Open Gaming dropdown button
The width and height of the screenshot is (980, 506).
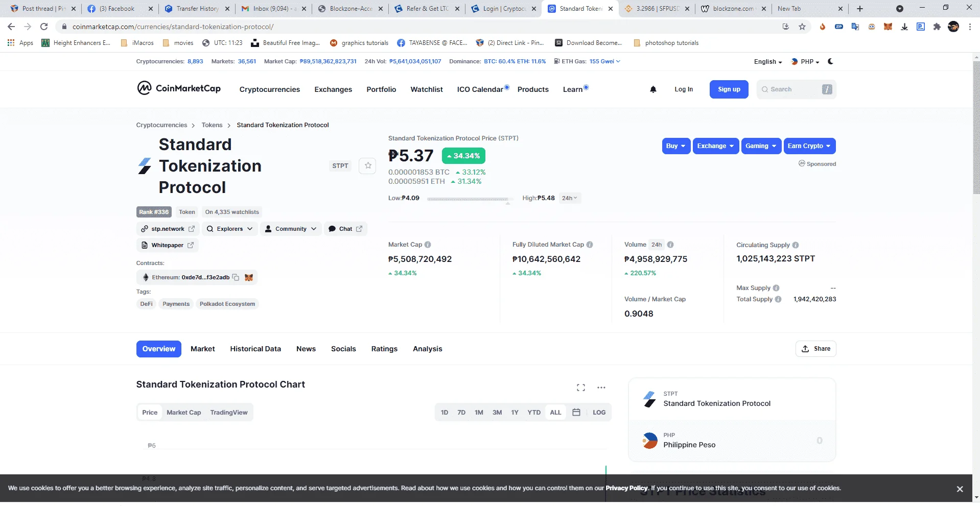pos(761,146)
